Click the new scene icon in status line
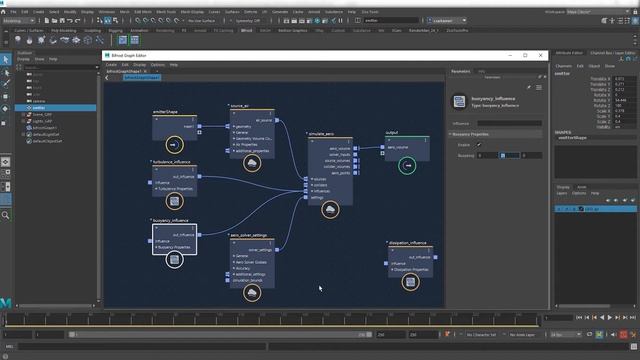Viewport: 640px width, 360px height. click(47, 20)
